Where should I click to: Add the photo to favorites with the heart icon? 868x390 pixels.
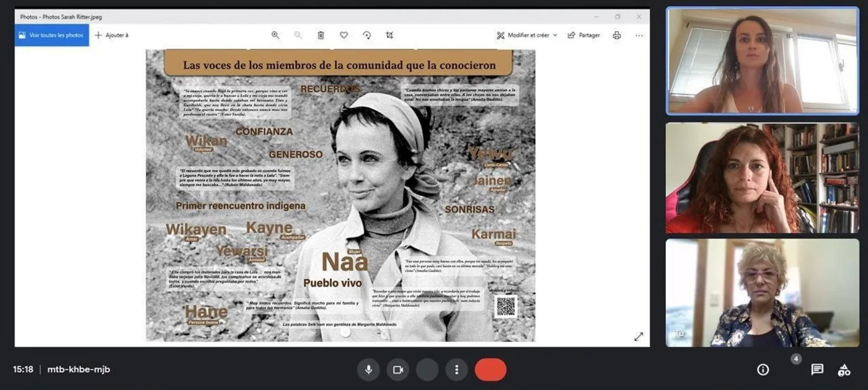(x=343, y=35)
